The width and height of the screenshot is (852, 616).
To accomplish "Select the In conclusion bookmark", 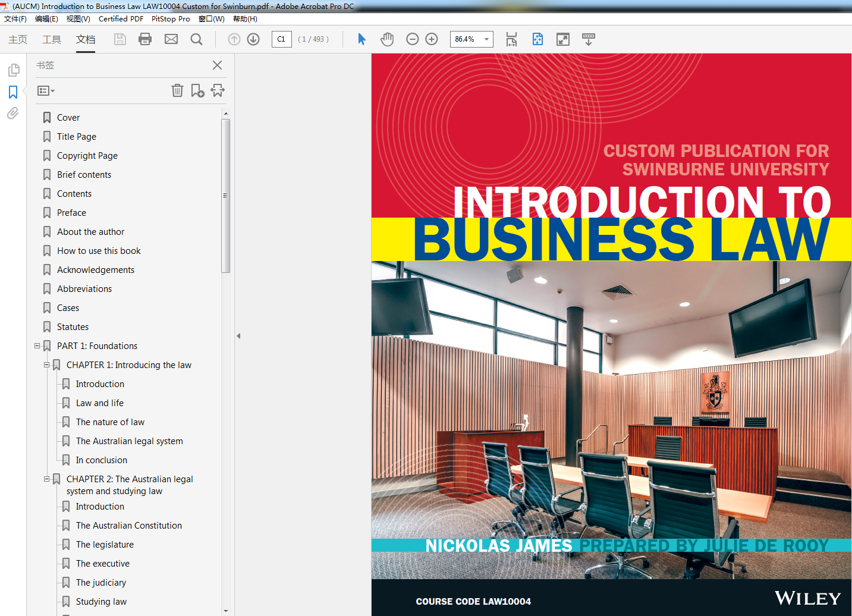I will tap(101, 460).
